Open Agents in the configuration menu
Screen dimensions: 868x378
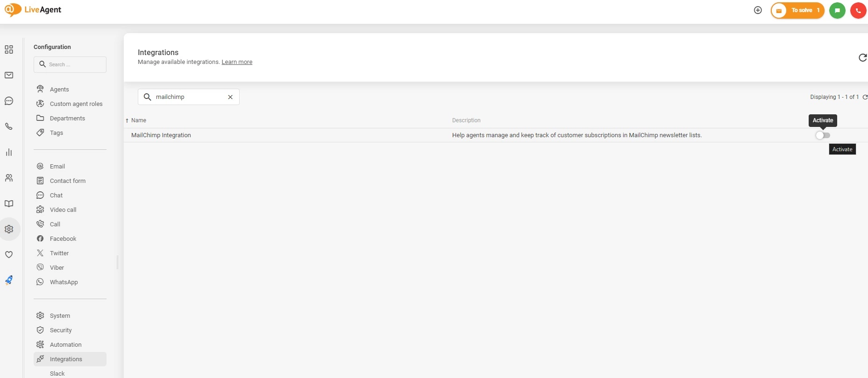[x=59, y=90]
